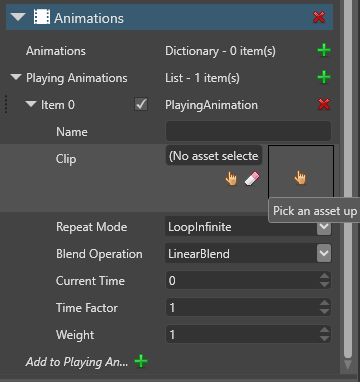
Task: Click the Name input field
Action: coord(248,132)
